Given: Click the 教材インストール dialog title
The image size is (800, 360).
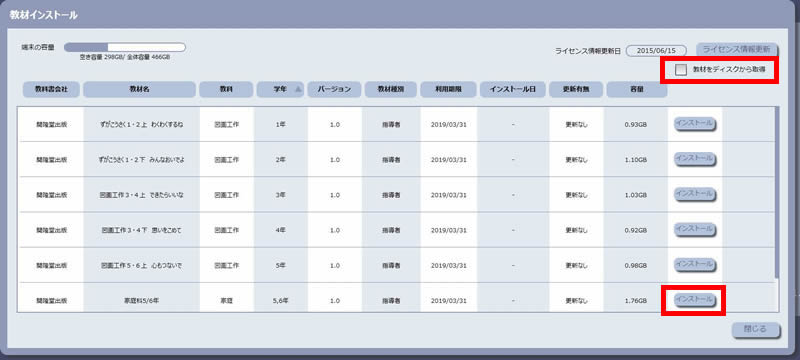Looking at the screenshot, I should (43, 15).
